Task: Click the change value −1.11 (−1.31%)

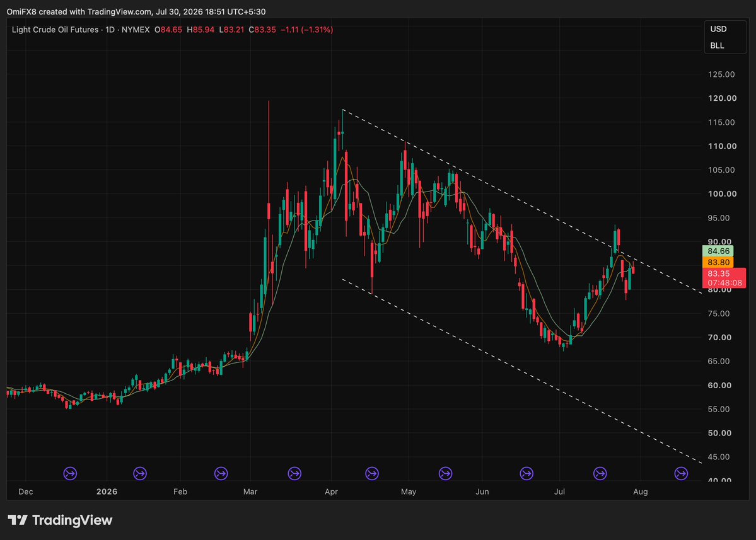Action: 306,30
